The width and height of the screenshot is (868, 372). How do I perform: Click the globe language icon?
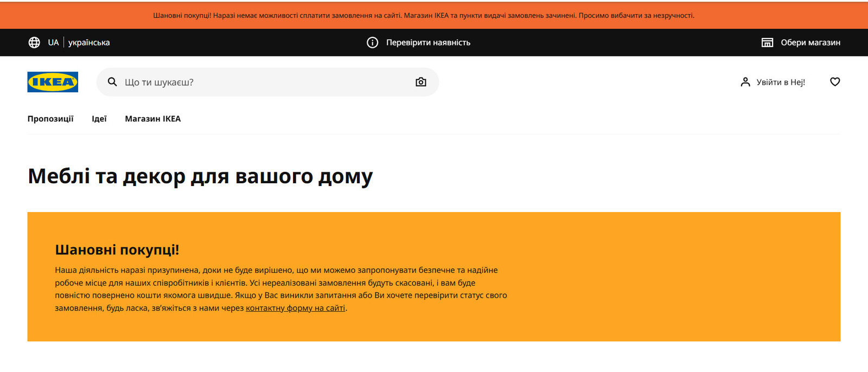click(x=34, y=42)
